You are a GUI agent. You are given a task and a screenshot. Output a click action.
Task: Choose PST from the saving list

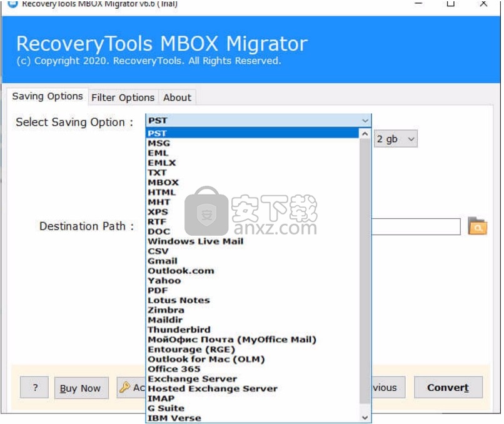253,133
